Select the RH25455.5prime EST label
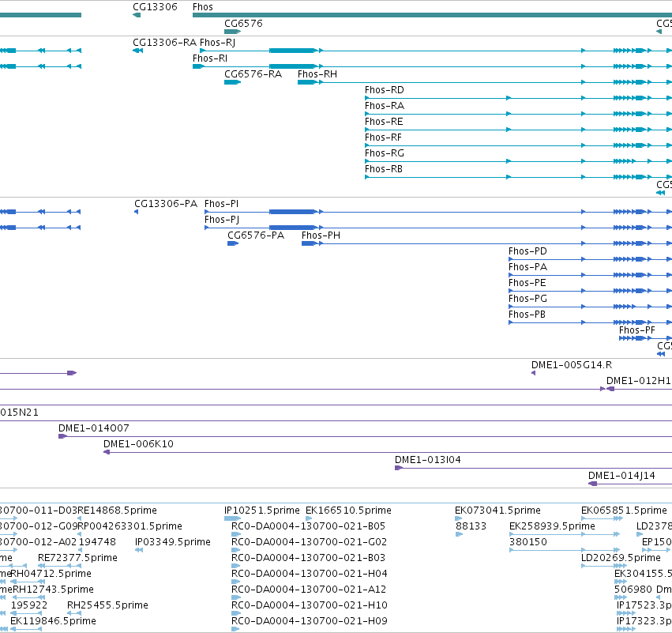Screen dimensions: 672x633 coord(107,605)
